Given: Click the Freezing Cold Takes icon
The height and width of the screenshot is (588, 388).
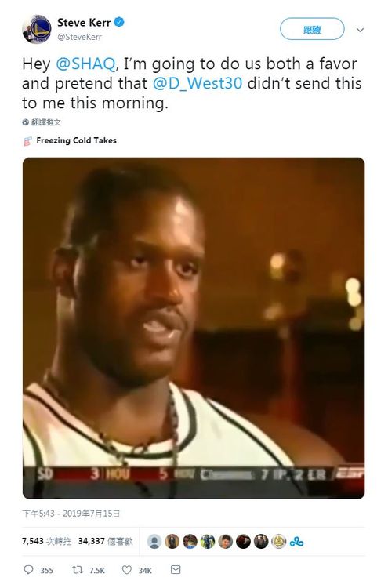Looking at the screenshot, I should tap(27, 141).
